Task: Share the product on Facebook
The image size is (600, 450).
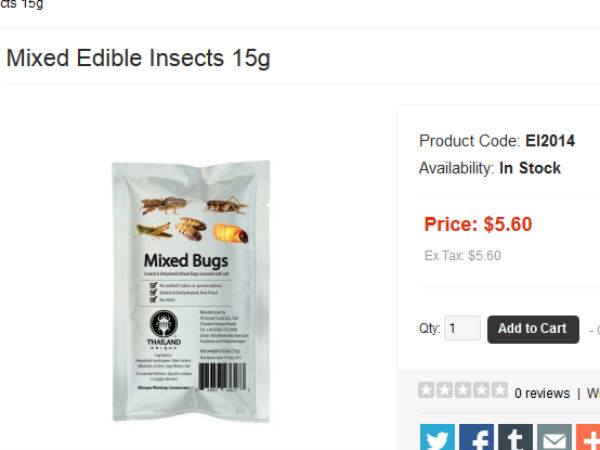Action: (476, 437)
